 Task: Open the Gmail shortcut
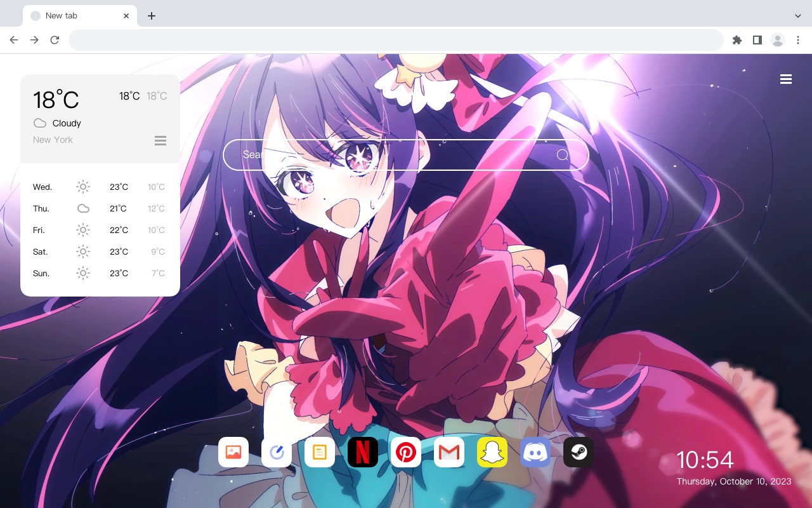449,452
